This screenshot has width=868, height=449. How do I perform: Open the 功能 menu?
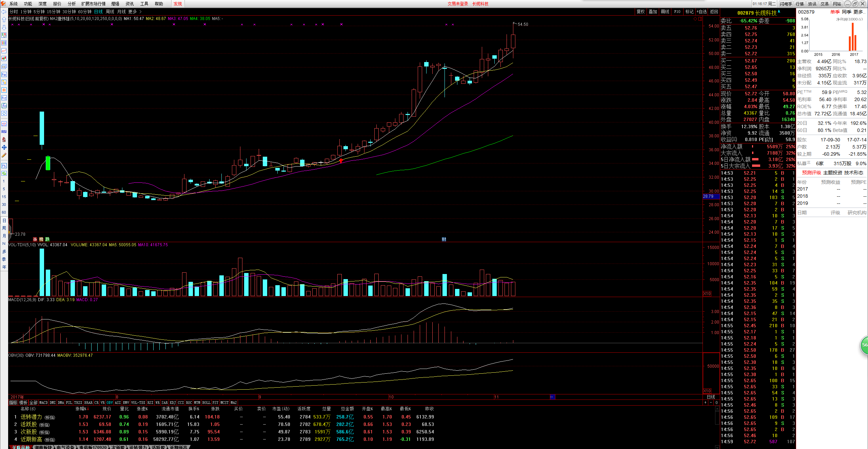pos(28,4)
